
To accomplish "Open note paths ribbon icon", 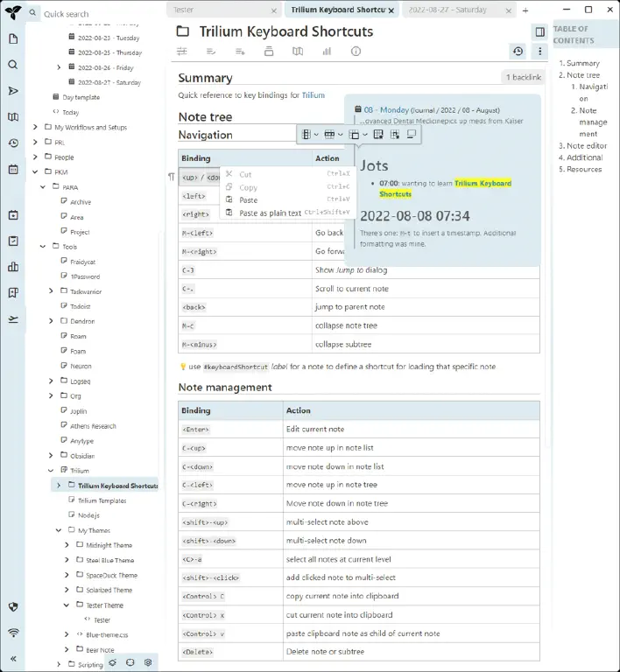I will (x=269, y=52).
